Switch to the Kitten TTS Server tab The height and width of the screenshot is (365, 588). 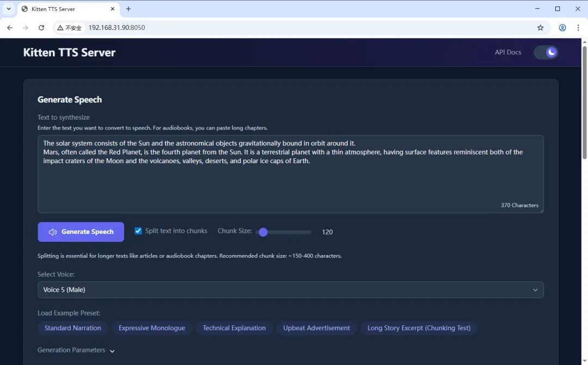click(x=60, y=9)
